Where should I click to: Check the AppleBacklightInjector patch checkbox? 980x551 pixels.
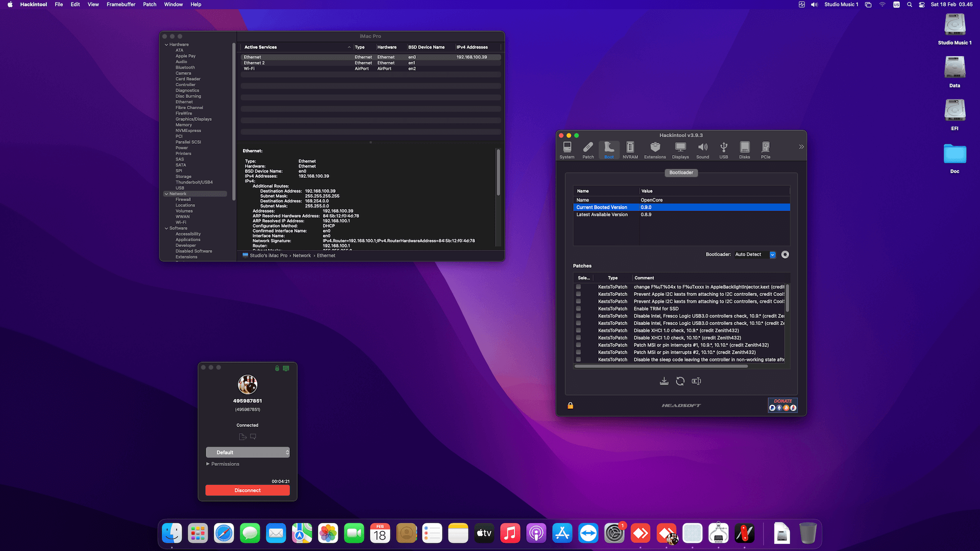point(578,287)
